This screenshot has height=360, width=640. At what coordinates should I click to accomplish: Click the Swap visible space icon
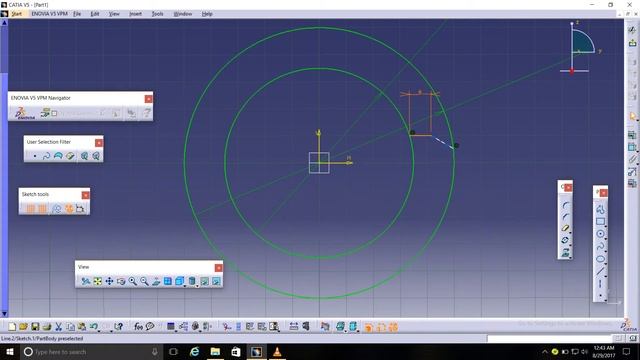[216, 281]
